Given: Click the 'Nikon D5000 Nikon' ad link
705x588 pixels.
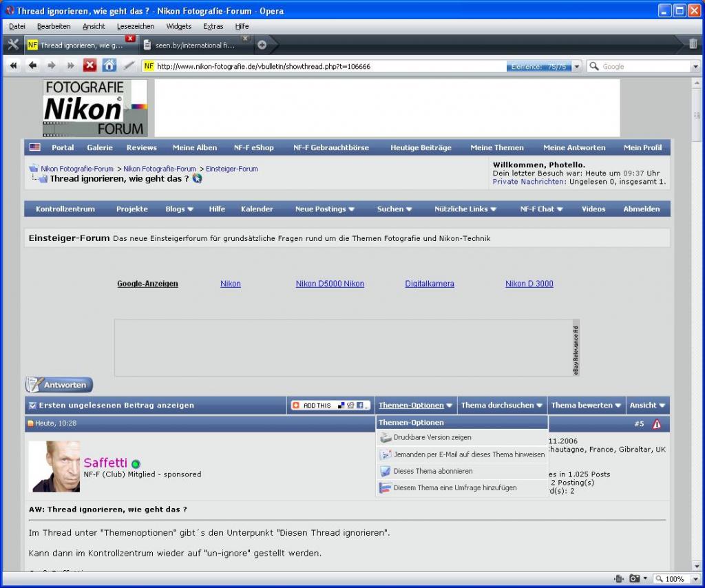Looking at the screenshot, I should point(330,284).
